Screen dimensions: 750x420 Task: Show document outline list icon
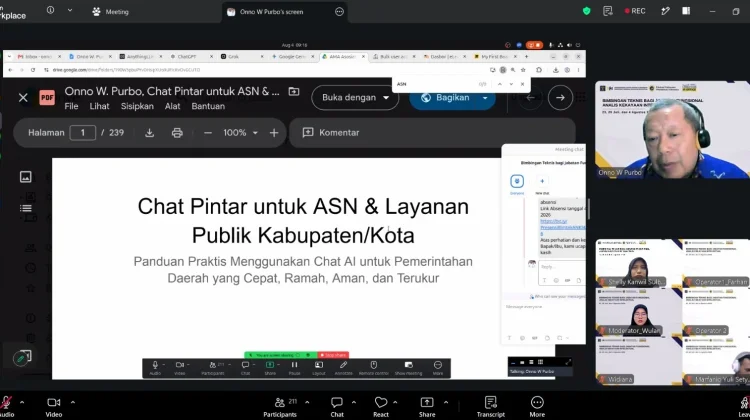coord(26,208)
